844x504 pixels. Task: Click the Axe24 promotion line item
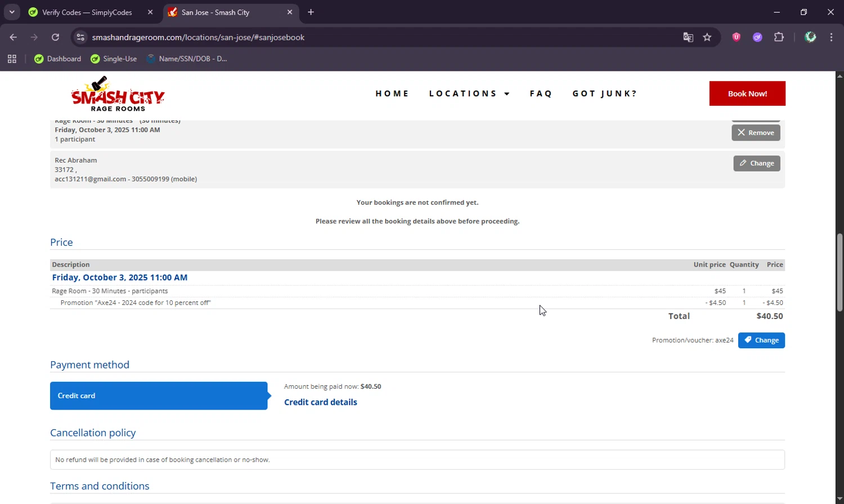[136, 303]
